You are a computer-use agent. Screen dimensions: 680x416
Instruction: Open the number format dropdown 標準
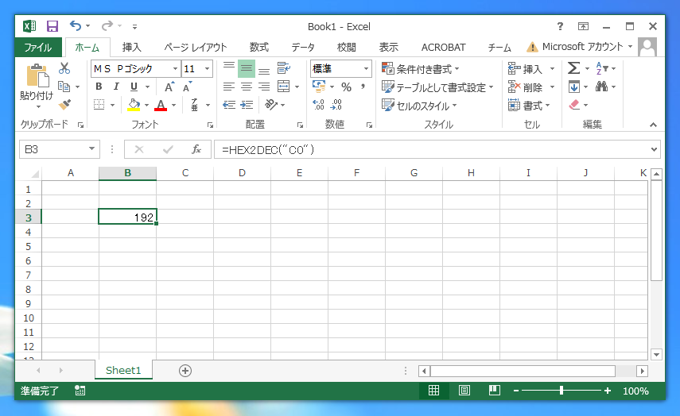pyautogui.click(x=366, y=69)
